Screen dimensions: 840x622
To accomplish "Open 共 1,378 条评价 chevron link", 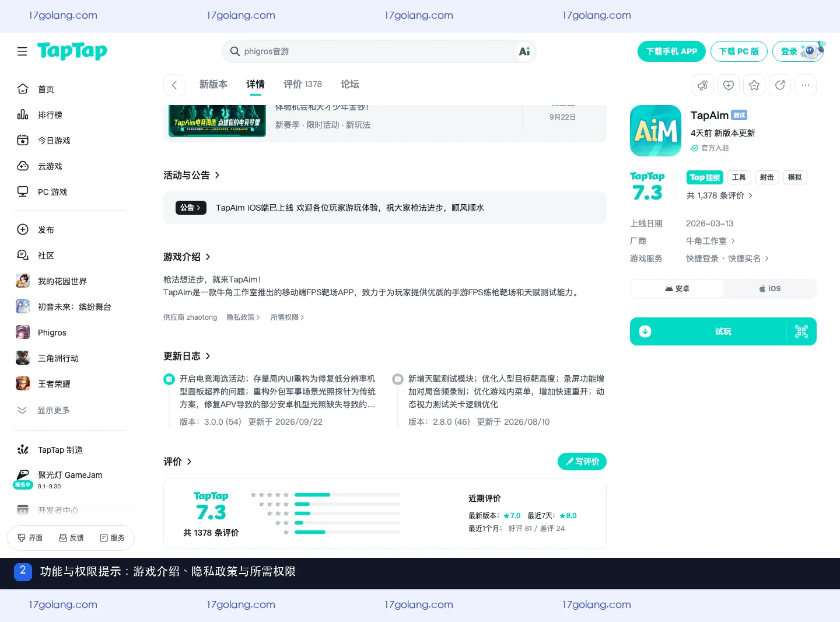I will coord(720,195).
